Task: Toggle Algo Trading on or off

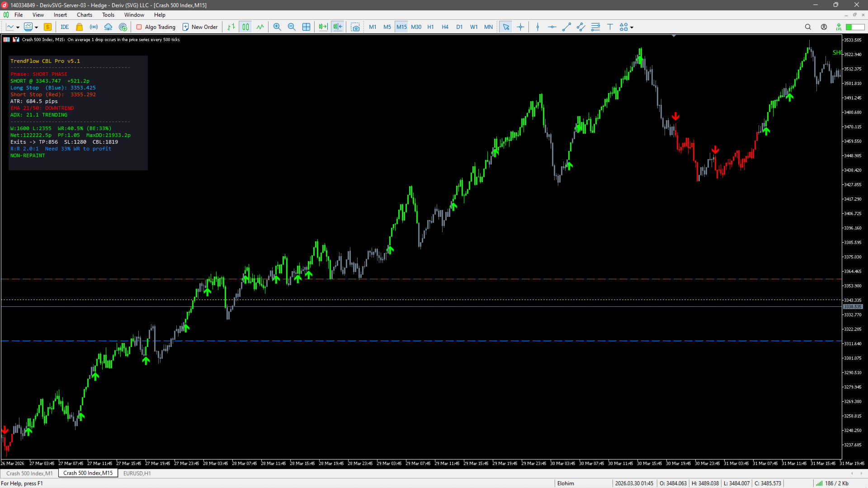Action: coord(156,27)
